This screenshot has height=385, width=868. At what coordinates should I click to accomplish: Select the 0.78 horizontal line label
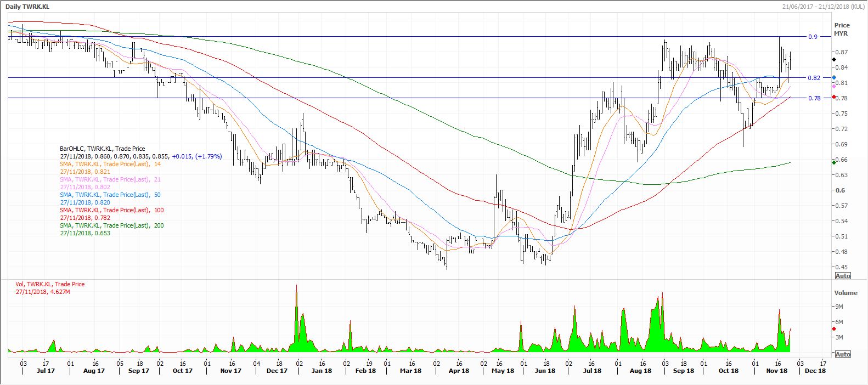click(x=813, y=98)
